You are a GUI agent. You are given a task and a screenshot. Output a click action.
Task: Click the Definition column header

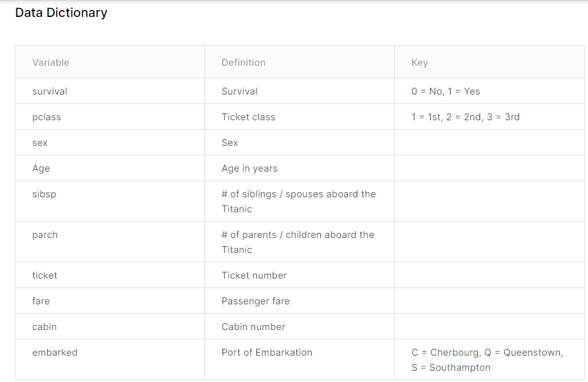coord(243,63)
